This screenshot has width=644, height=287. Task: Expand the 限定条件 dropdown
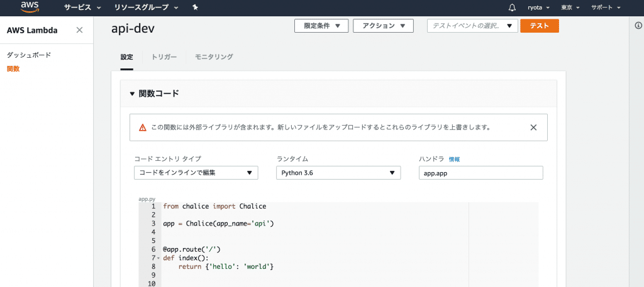pos(321,26)
